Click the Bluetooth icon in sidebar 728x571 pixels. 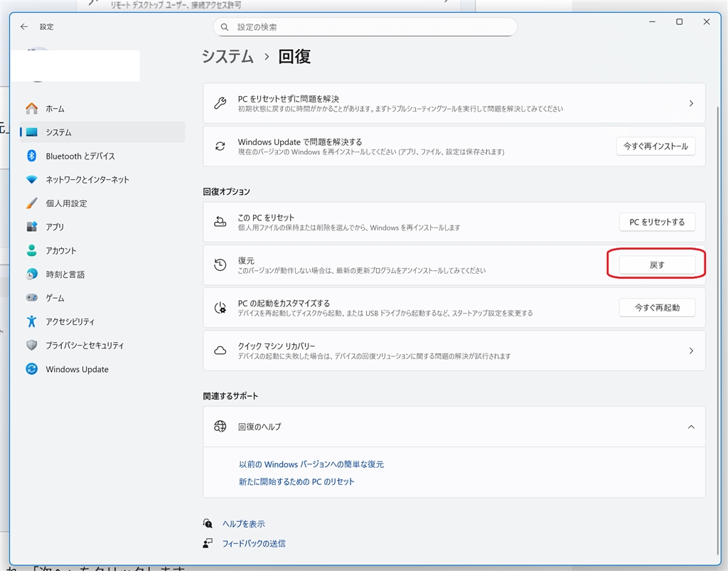(x=31, y=156)
